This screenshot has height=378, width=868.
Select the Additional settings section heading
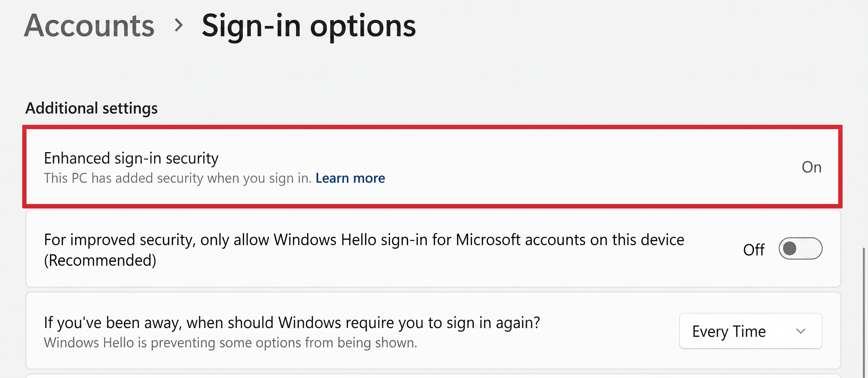click(x=92, y=108)
